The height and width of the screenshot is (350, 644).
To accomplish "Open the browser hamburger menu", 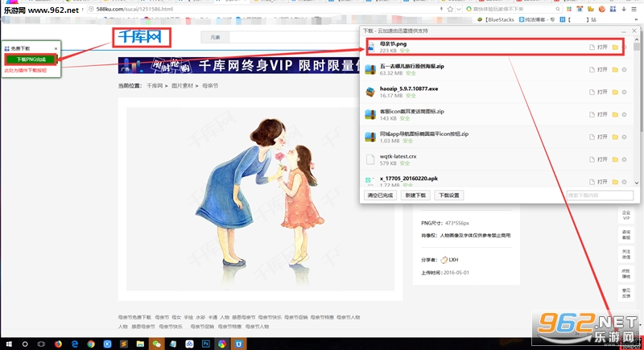I will tap(634, 9).
